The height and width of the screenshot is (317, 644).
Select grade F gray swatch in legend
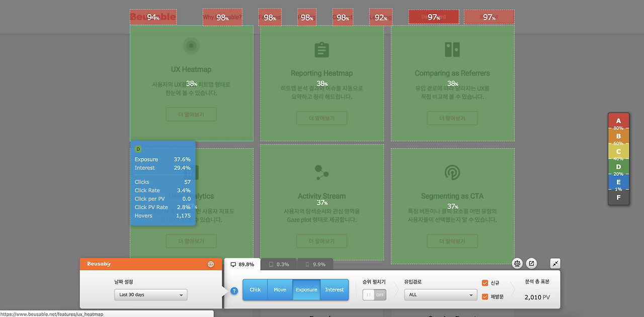pos(618,197)
